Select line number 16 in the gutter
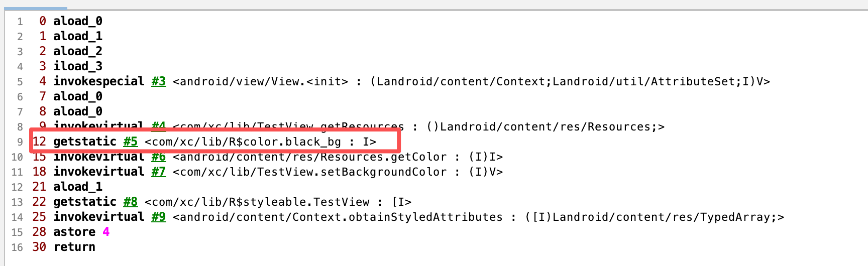The height and width of the screenshot is (266, 868). (x=17, y=247)
